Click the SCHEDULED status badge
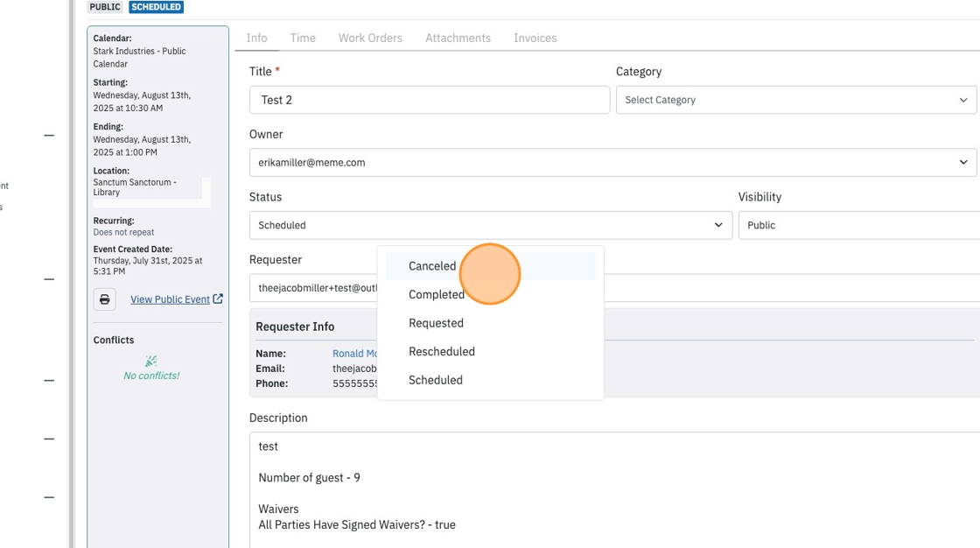Viewport: 980px width, 548px height. pyautogui.click(x=157, y=7)
